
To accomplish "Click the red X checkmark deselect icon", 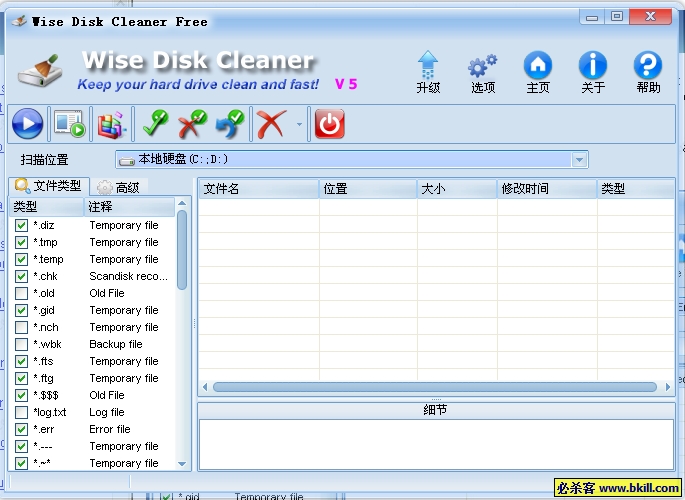I will (x=192, y=124).
